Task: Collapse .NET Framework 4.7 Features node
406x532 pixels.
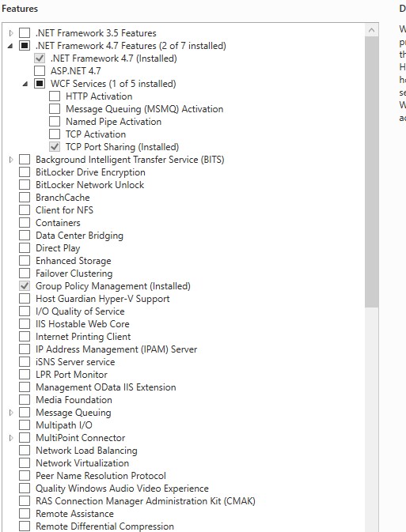Action: click(10, 46)
